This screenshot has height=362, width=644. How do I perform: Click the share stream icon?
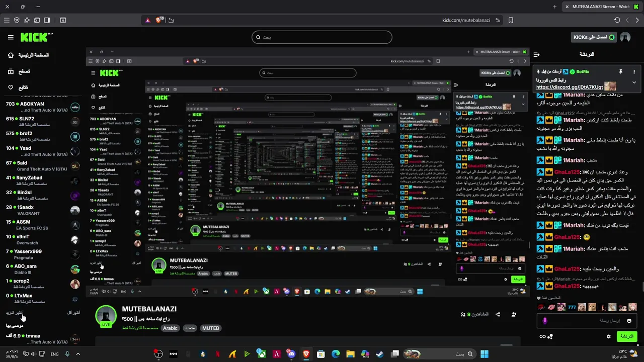(498, 314)
